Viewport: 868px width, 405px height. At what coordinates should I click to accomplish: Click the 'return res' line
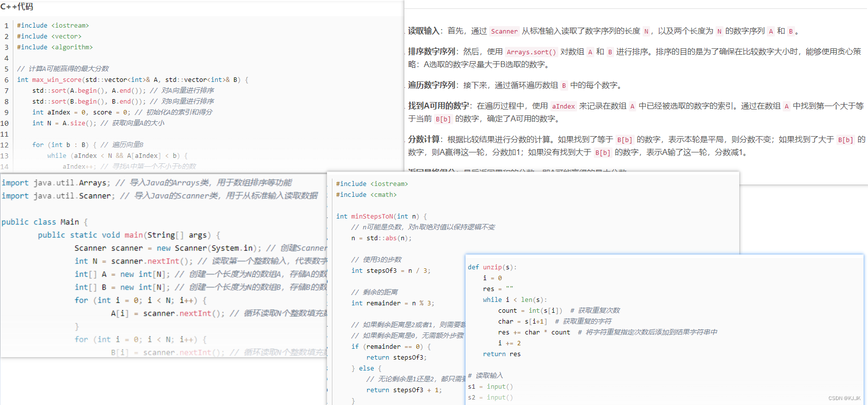coord(502,354)
